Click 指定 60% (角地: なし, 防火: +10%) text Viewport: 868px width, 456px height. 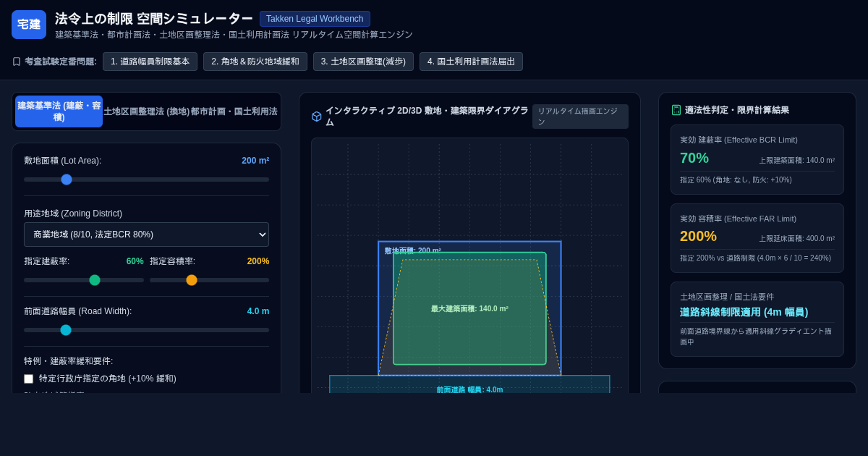pyautogui.click(x=736, y=180)
